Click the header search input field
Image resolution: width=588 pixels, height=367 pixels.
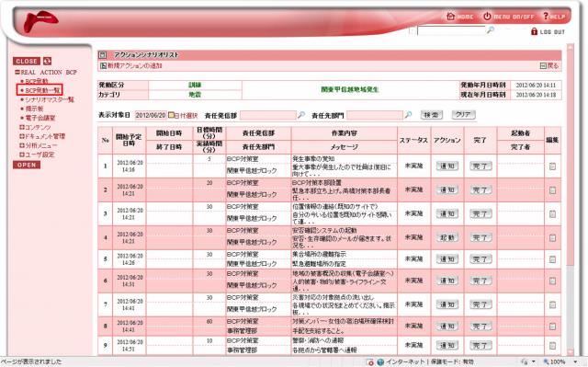(451, 30)
